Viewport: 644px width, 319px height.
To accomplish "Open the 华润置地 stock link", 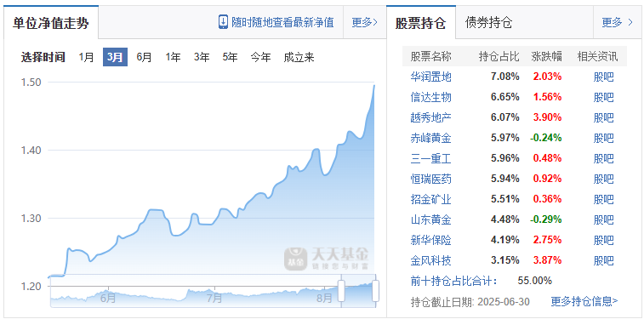I will click(430, 77).
